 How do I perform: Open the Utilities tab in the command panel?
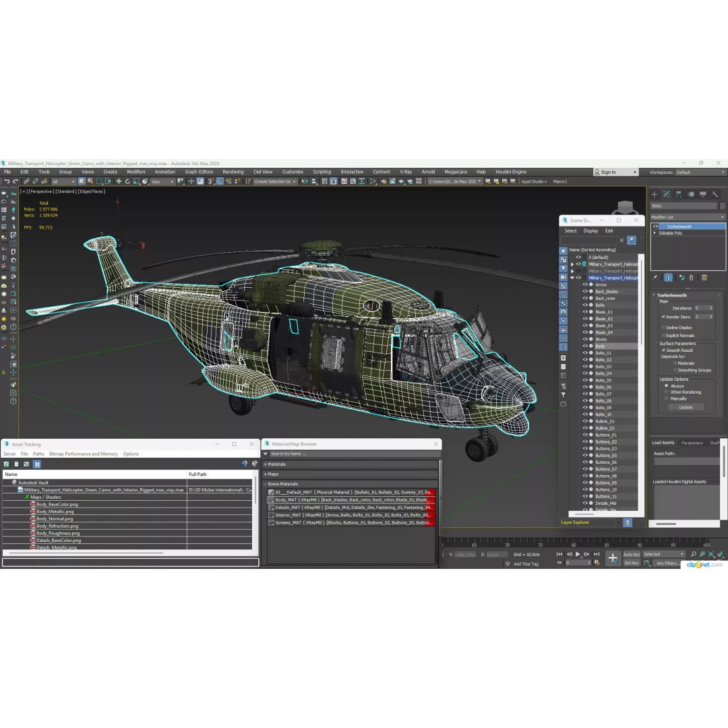pyautogui.click(x=715, y=194)
